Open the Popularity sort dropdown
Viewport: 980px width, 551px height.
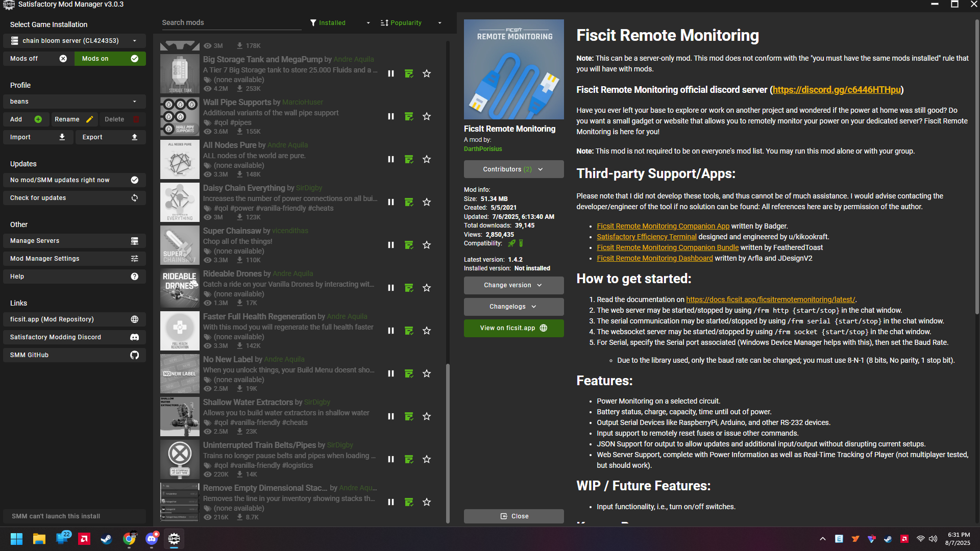tap(411, 23)
